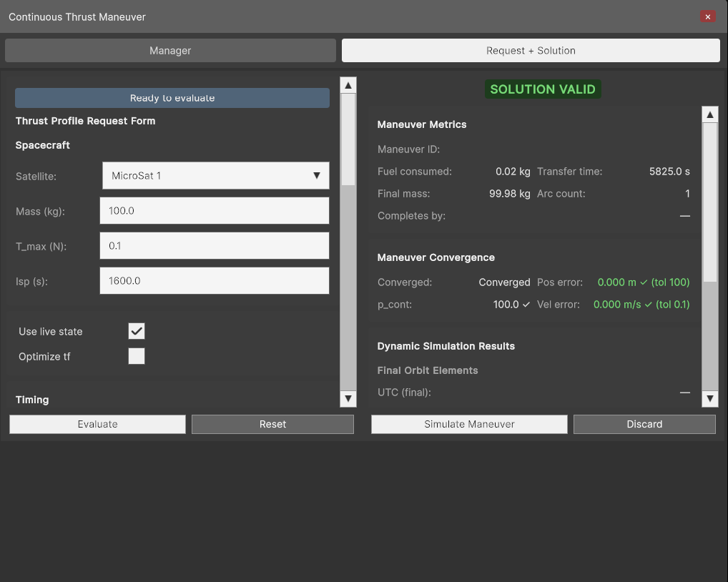Click the Final Orbit Elements subheading
The width and height of the screenshot is (728, 582).
(x=428, y=370)
